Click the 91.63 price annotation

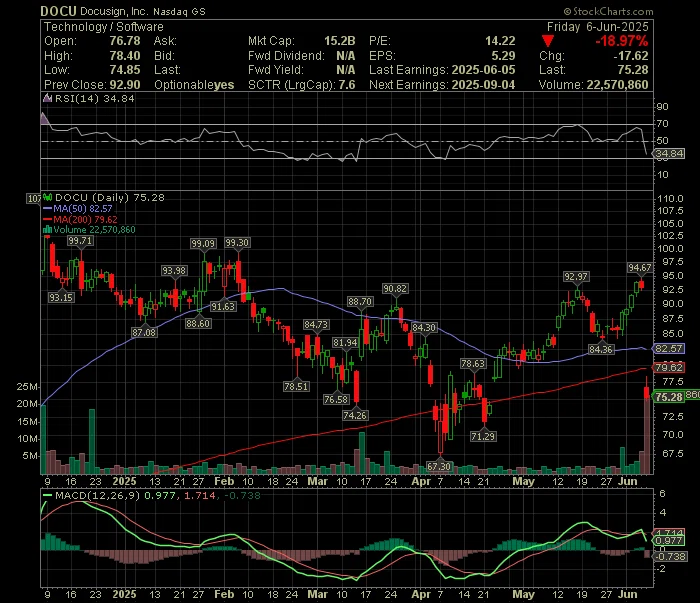pos(223,306)
